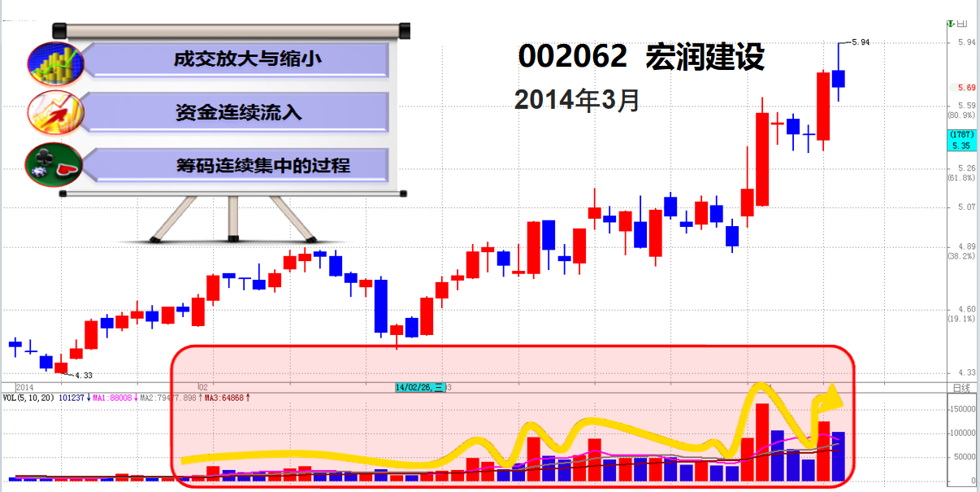Click the small window layout icon above price axis
The height and width of the screenshot is (492, 980).
coord(963,25)
